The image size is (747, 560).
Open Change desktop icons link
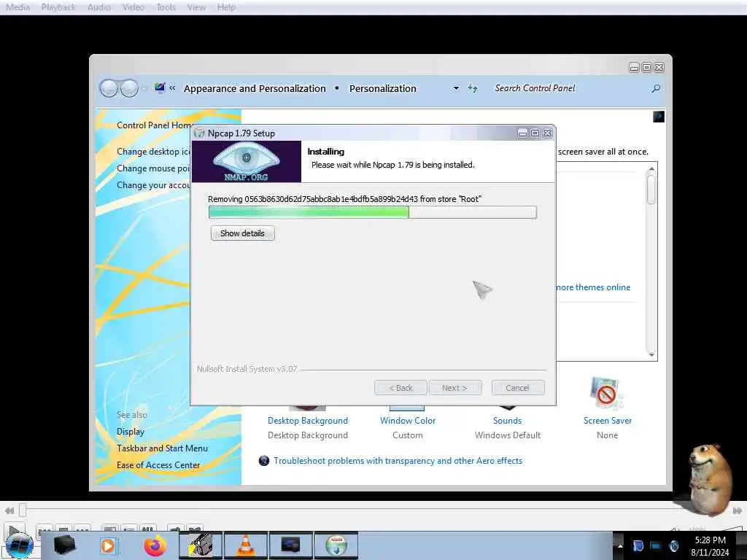click(153, 152)
